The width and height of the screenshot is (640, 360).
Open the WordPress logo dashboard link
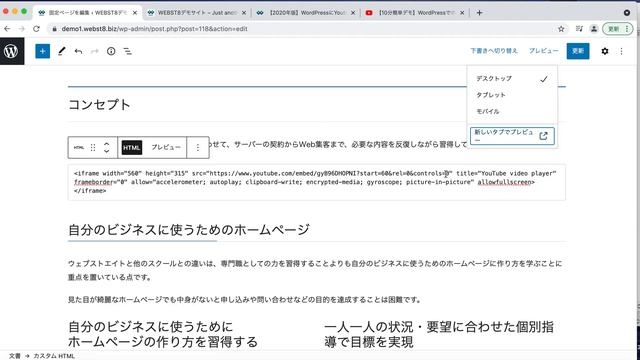(12, 51)
